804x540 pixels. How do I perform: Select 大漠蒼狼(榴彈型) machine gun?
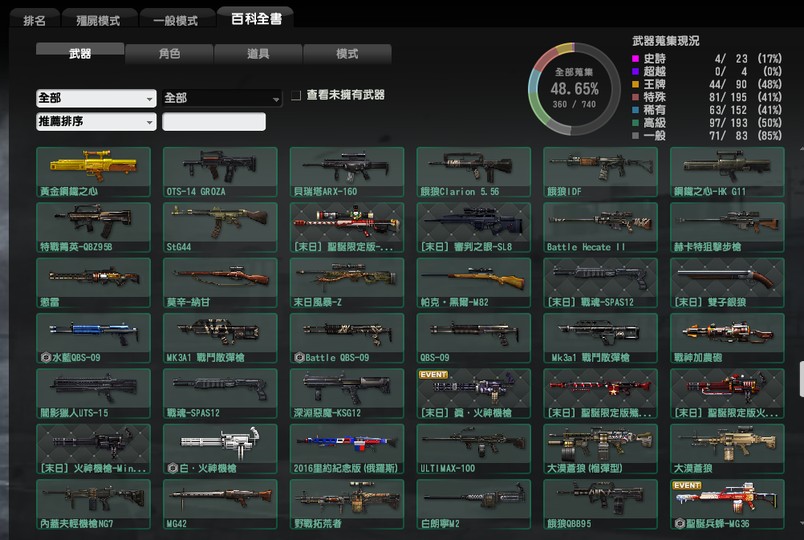pos(600,449)
